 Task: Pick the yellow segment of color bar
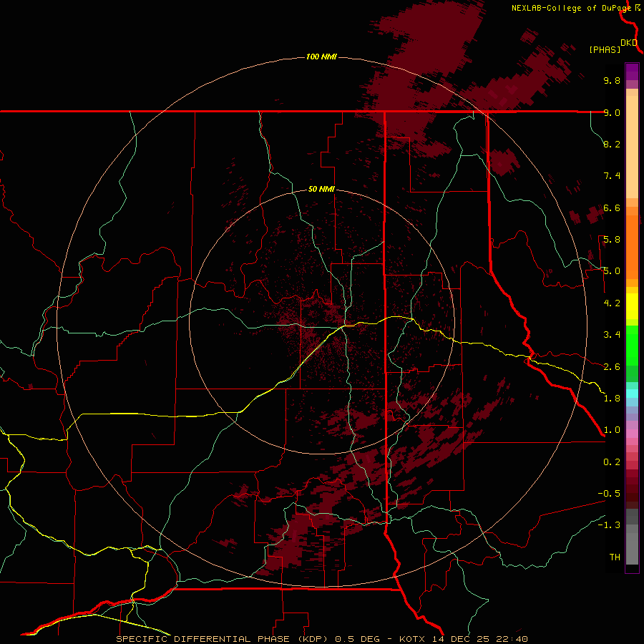point(632,306)
